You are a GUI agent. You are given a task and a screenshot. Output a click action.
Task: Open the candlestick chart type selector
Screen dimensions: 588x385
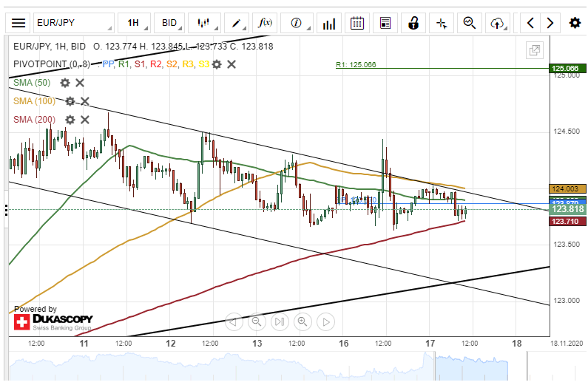[x=204, y=23]
